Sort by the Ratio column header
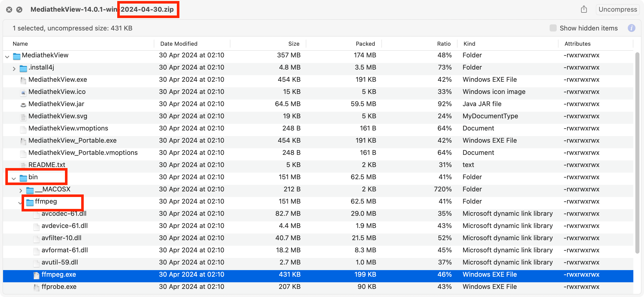 click(444, 44)
